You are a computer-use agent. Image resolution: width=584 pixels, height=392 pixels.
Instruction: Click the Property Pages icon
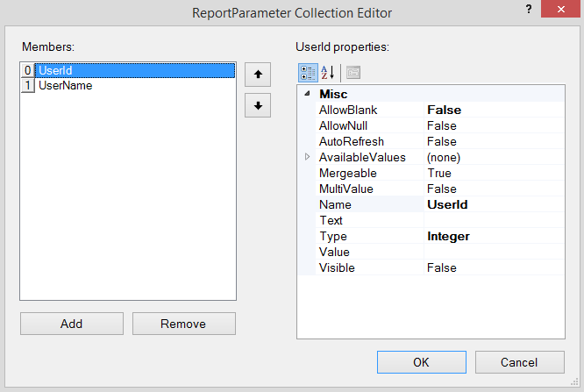click(x=353, y=73)
